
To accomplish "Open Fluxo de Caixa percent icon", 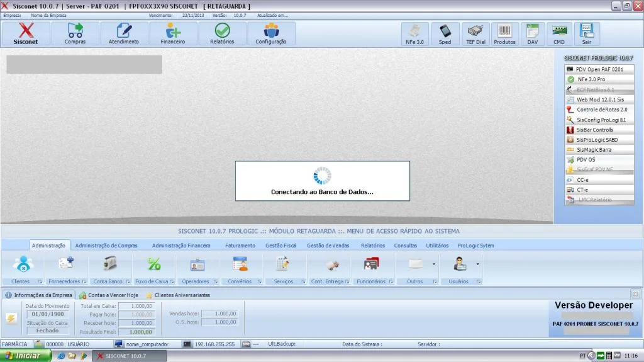I will (154, 264).
